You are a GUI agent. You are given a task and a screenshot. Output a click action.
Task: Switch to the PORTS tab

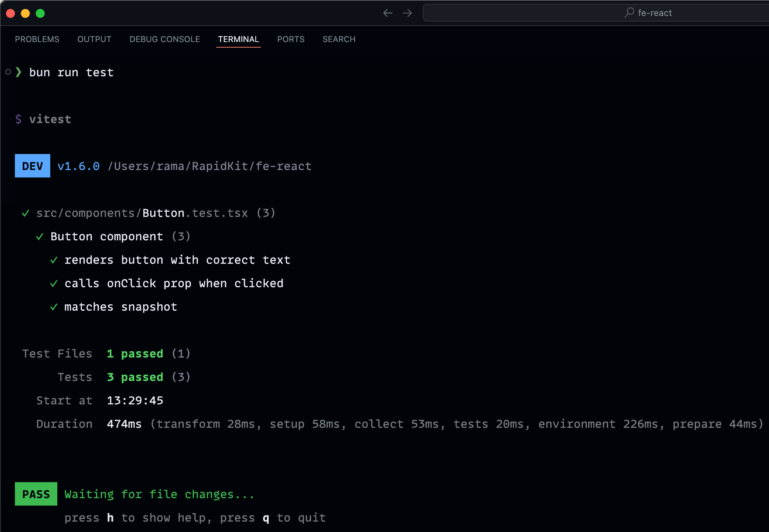(291, 39)
